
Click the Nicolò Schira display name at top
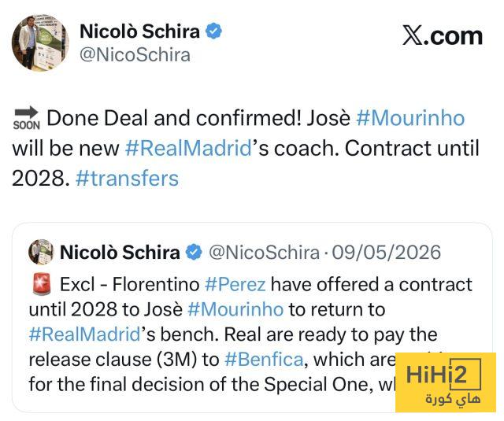(x=140, y=31)
